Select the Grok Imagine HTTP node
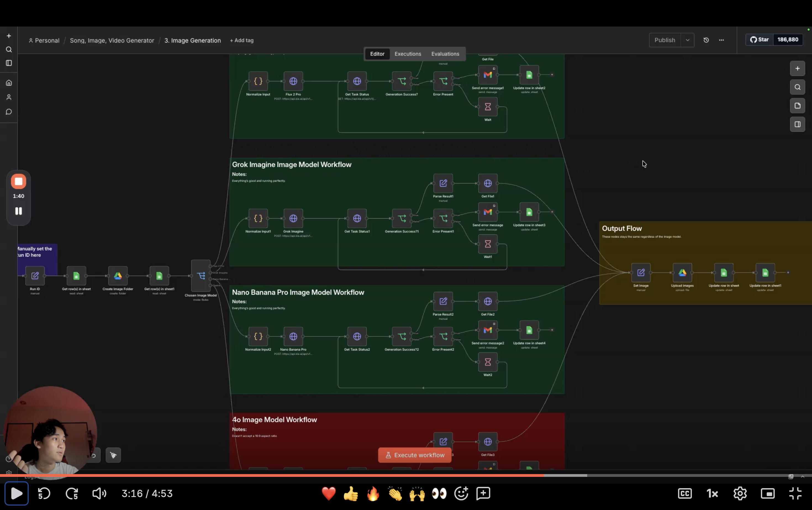Viewport: 812px width, 510px height. [293, 219]
